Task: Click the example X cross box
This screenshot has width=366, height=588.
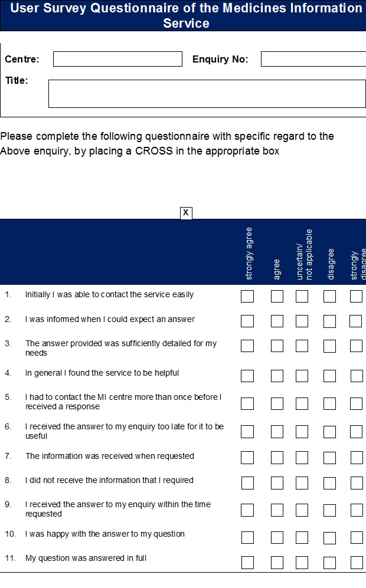Action: tap(186, 213)
